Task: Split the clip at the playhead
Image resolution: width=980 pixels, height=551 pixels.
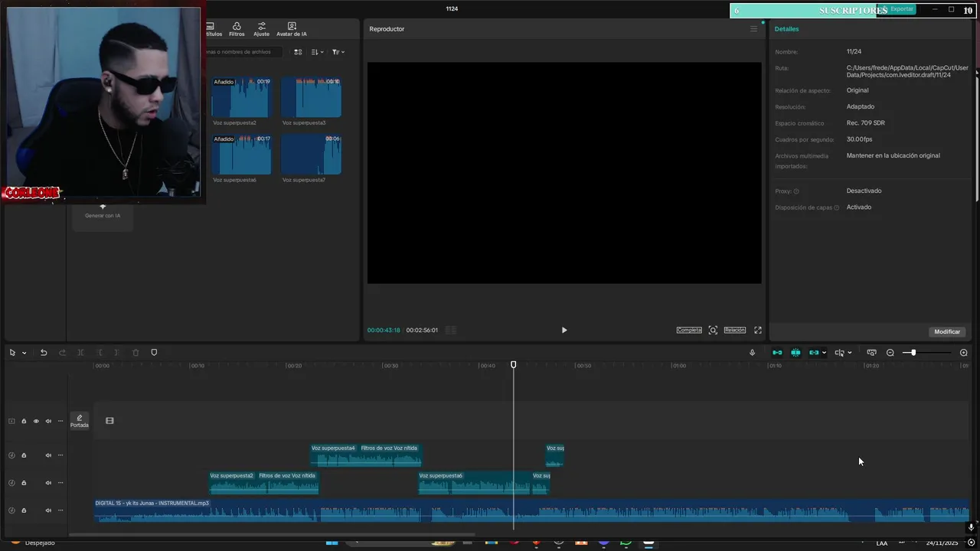Action: pyautogui.click(x=80, y=352)
